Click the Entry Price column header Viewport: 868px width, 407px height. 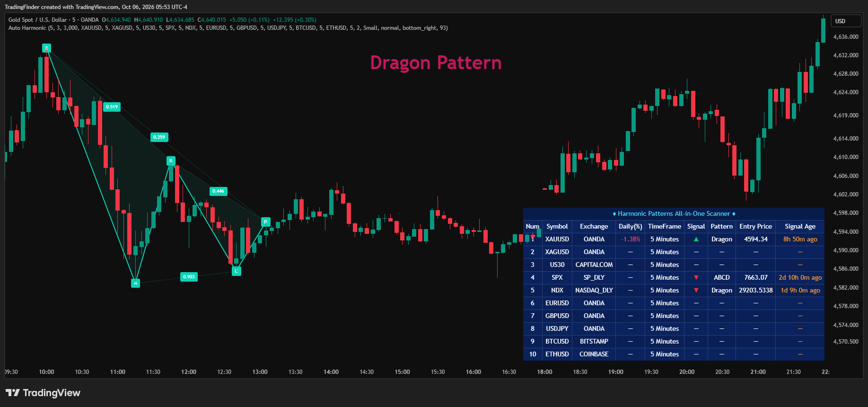(756, 227)
